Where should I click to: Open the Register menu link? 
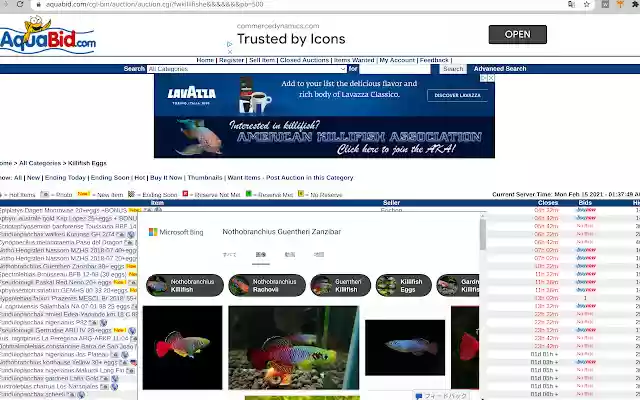[x=231, y=60]
